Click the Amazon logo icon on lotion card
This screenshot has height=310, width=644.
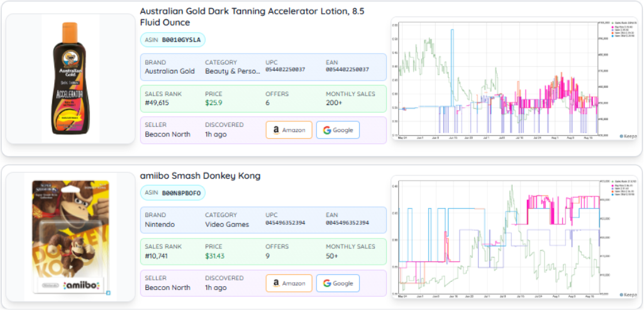[x=275, y=130]
